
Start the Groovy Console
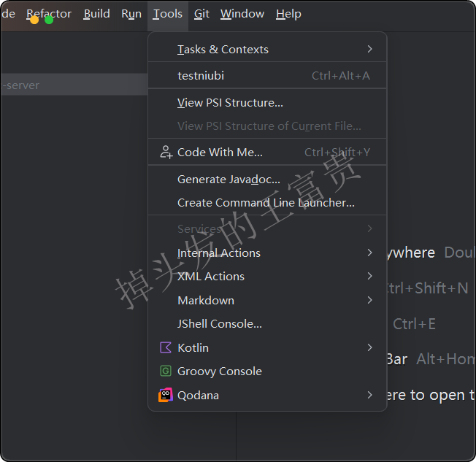click(267, 371)
